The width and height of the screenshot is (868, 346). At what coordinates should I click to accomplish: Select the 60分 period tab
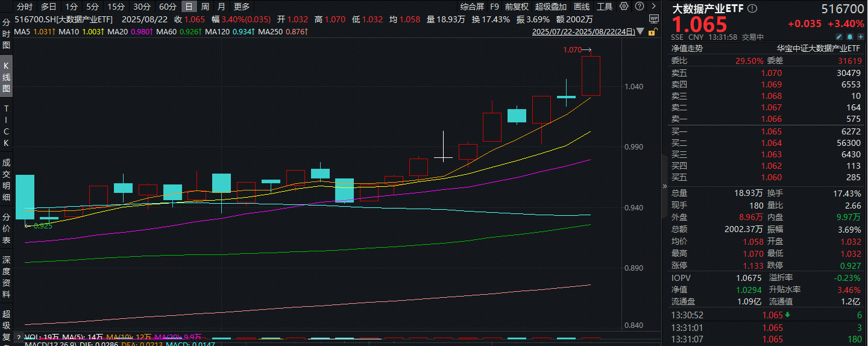[x=168, y=7]
